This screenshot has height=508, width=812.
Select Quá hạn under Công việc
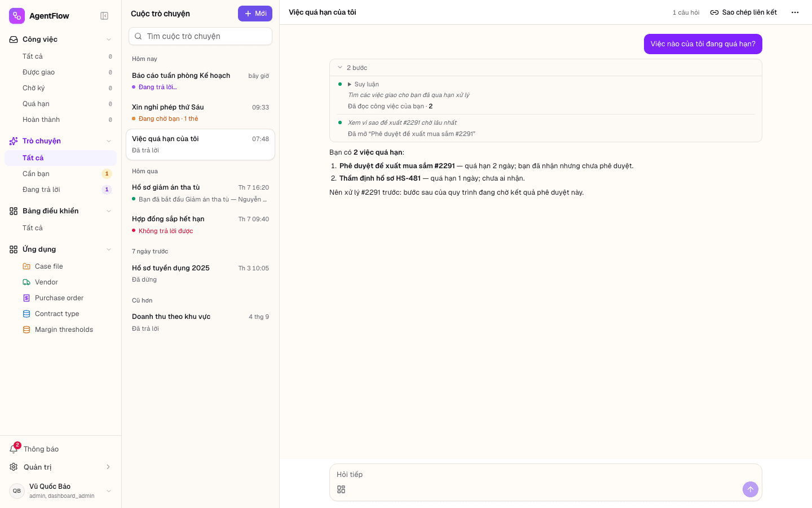[61, 104]
